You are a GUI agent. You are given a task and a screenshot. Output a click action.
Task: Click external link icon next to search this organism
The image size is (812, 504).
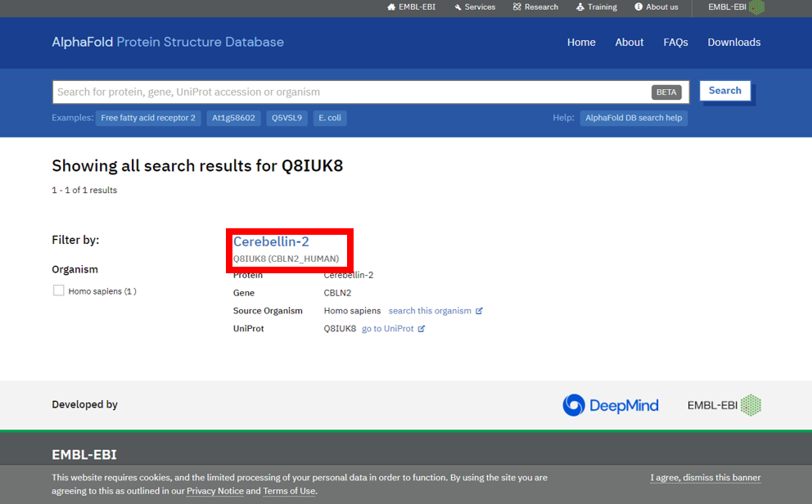tap(479, 311)
